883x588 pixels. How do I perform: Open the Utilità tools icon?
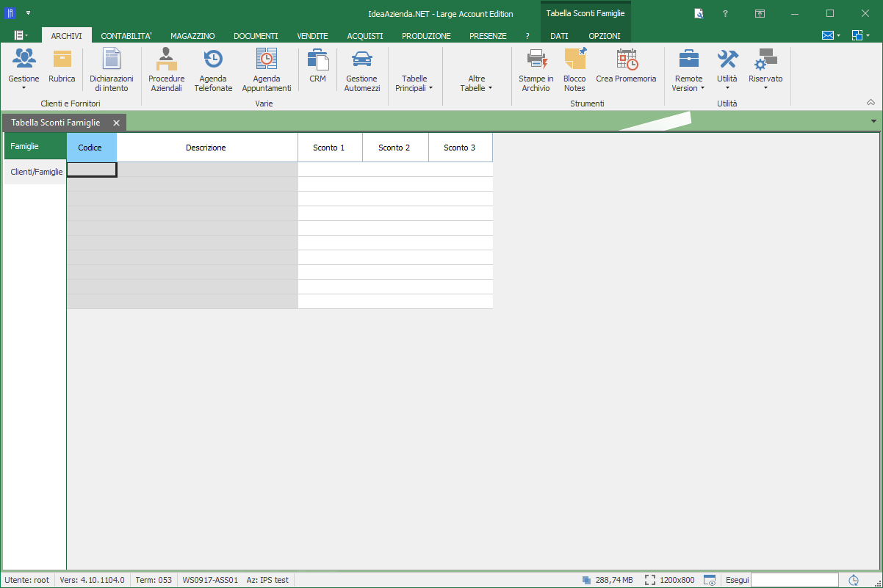(727, 59)
